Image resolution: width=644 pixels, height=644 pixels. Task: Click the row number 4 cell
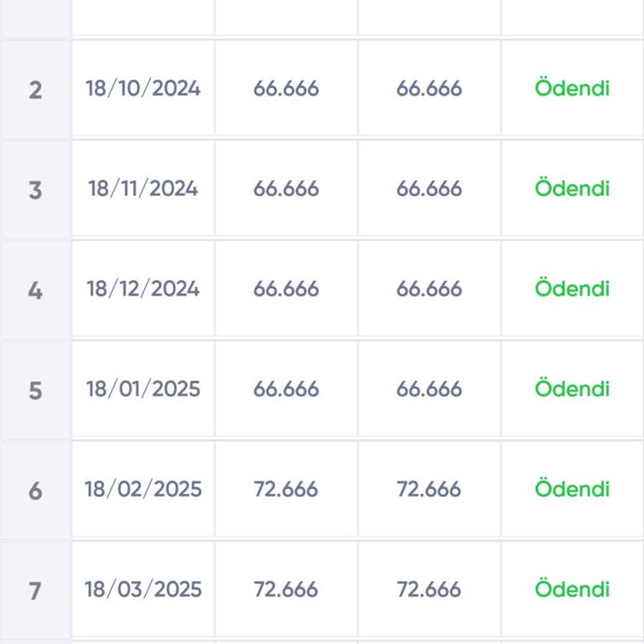(x=35, y=290)
